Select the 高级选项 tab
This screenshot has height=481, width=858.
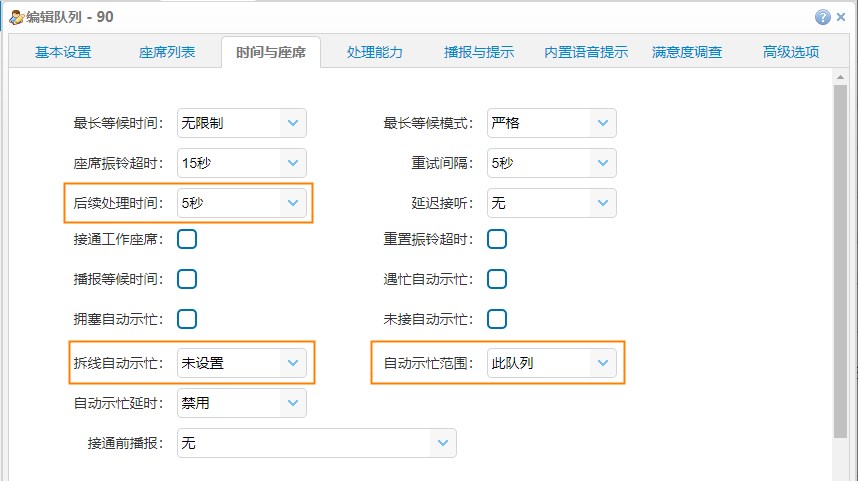click(x=791, y=53)
